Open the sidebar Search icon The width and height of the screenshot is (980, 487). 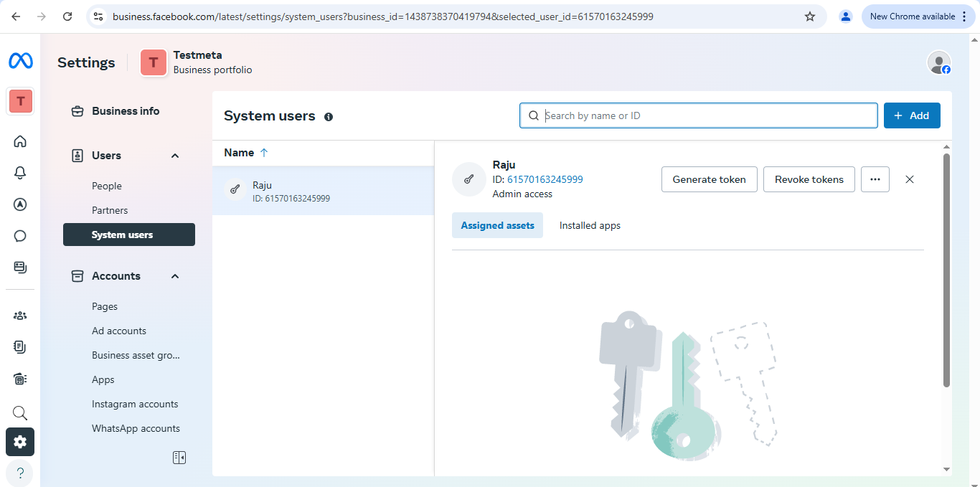(x=19, y=412)
